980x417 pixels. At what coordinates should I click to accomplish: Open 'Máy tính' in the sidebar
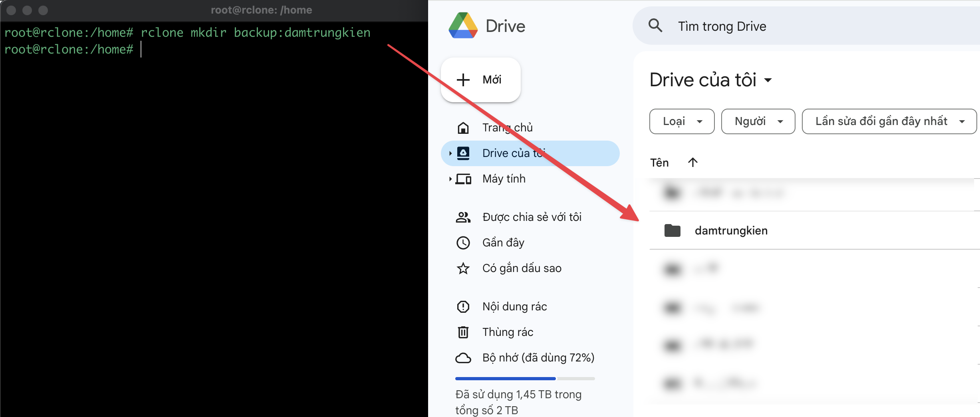point(530,179)
